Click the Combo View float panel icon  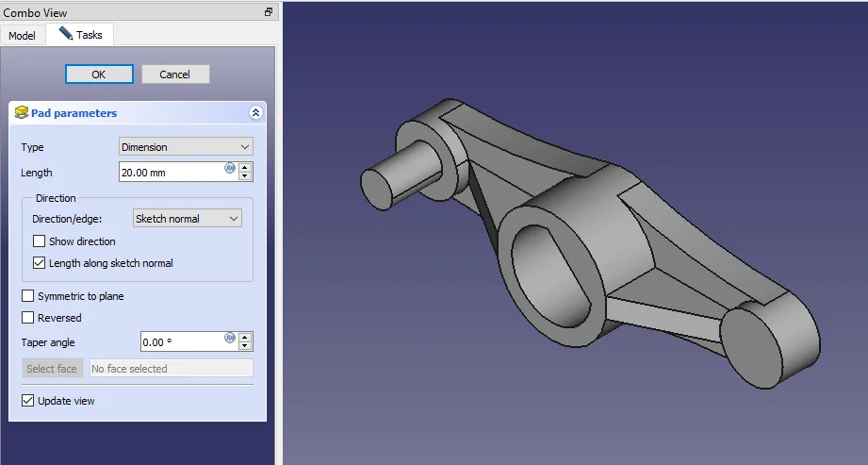(x=269, y=12)
